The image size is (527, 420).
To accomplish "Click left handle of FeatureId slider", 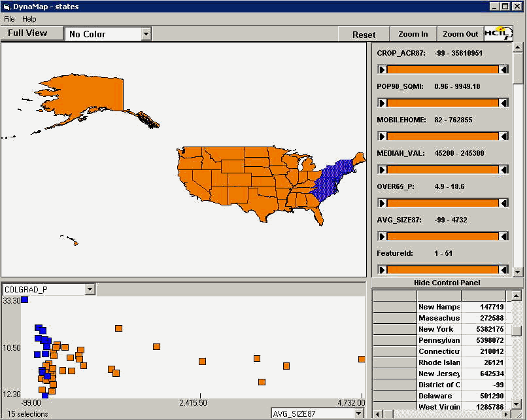I will tap(382, 270).
